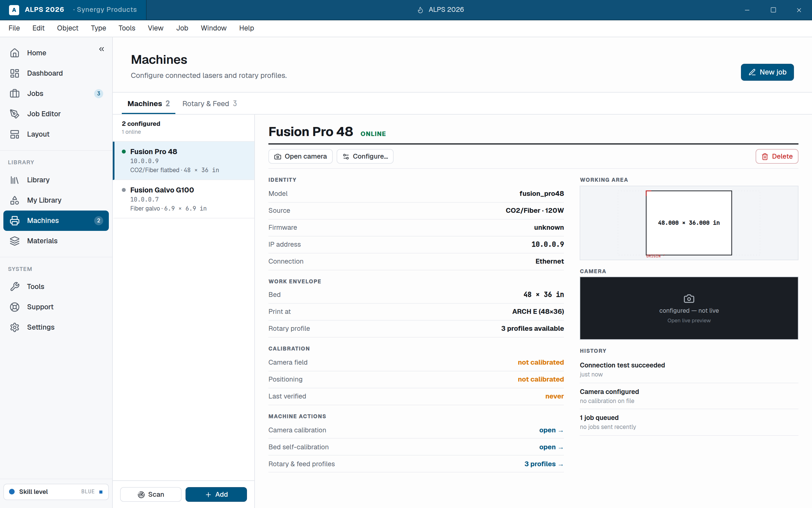Click the flame icon beside ALPS 2026 title
This screenshot has width=812, height=508.
420,10
